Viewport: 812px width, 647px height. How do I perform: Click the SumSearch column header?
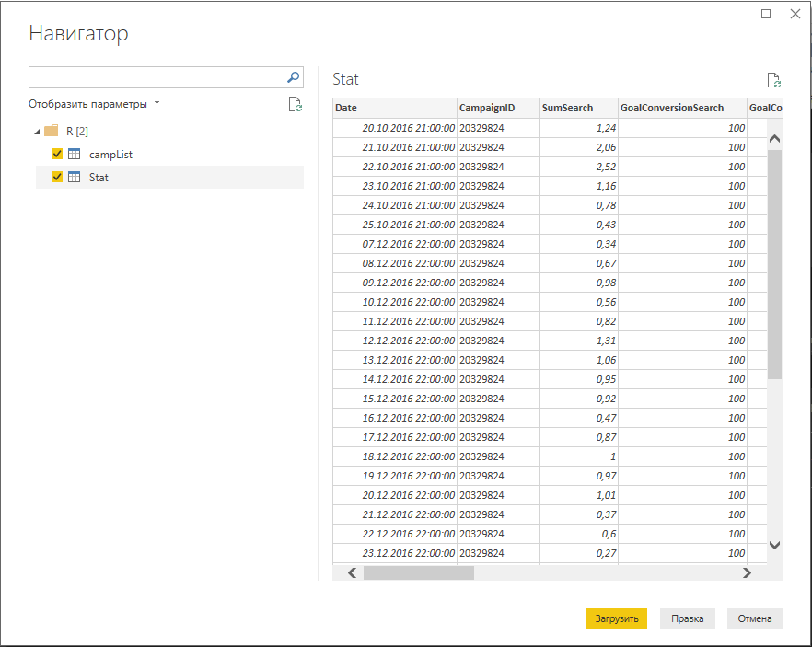tap(578, 108)
